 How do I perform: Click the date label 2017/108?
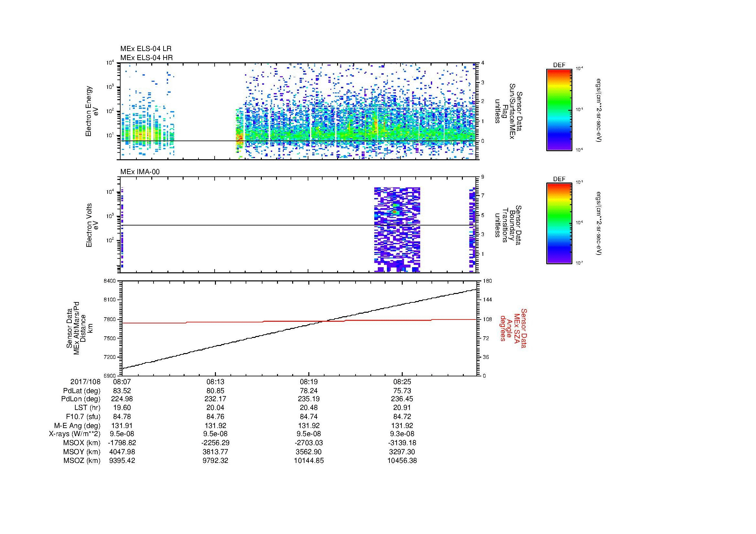(x=85, y=382)
